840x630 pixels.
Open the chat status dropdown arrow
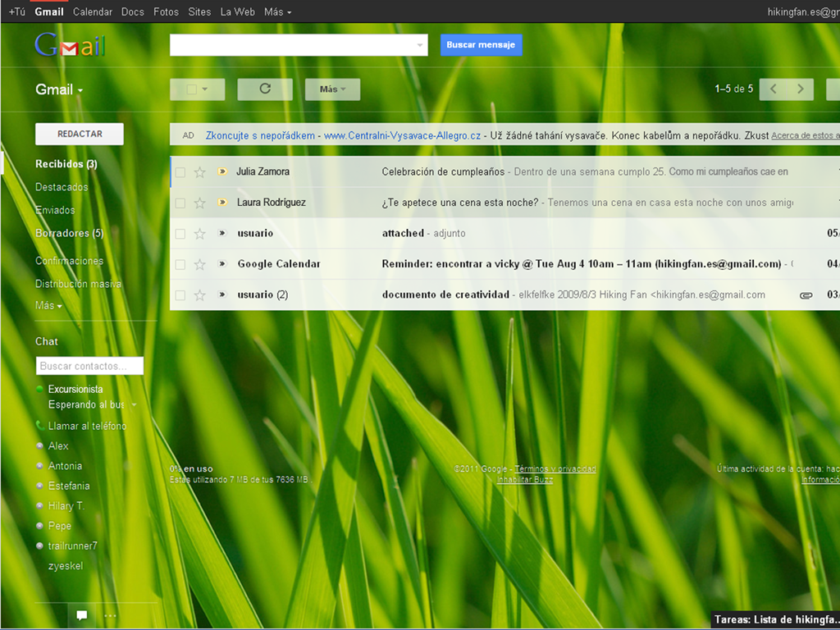click(134, 404)
